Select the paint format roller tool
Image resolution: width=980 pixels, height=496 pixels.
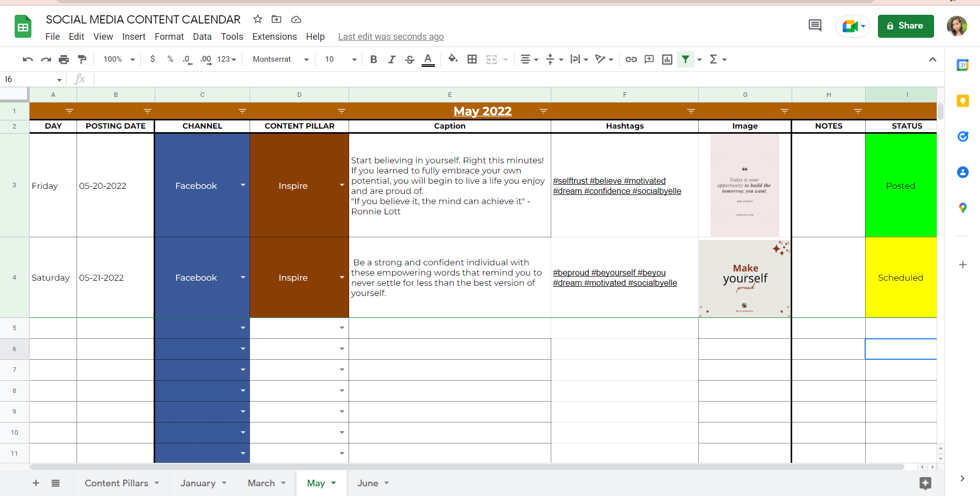82,60
